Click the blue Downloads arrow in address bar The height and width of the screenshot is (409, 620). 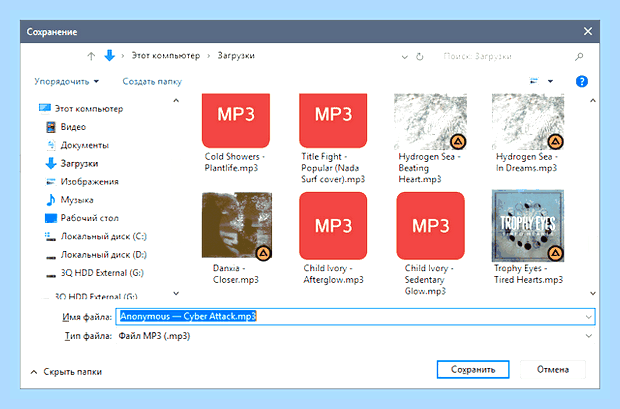pos(110,56)
